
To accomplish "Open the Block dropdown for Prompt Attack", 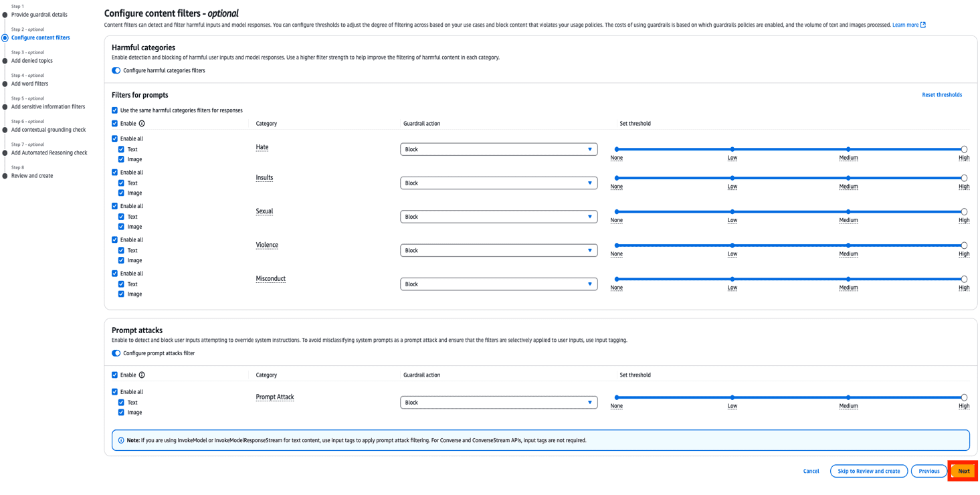I will tap(498, 402).
